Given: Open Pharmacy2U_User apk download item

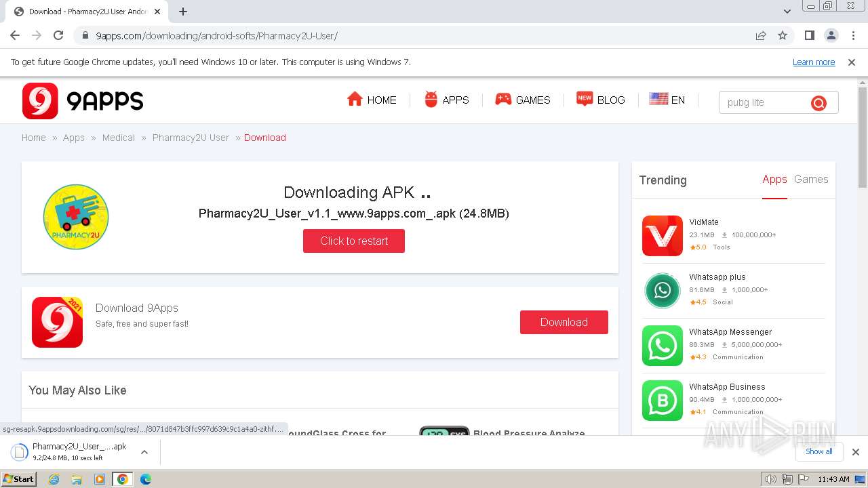Looking at the screenshot, I should pos(71,451).
